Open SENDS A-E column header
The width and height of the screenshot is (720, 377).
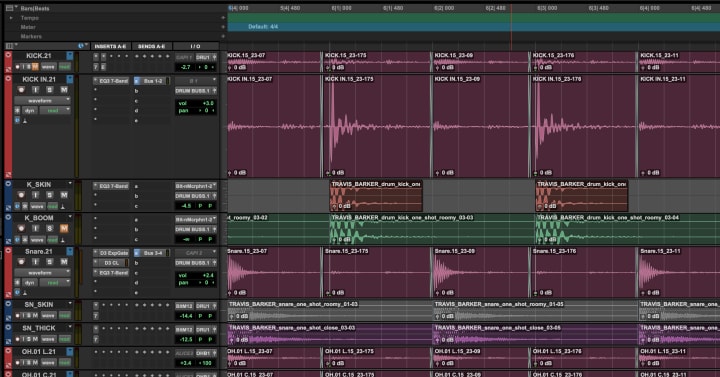coord(152,46)
